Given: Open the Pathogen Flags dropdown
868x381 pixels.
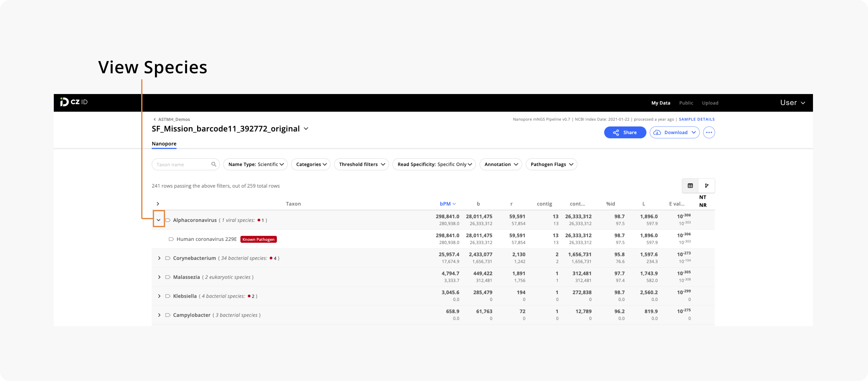Looking at the screenshot, I should tap(551, 164).
